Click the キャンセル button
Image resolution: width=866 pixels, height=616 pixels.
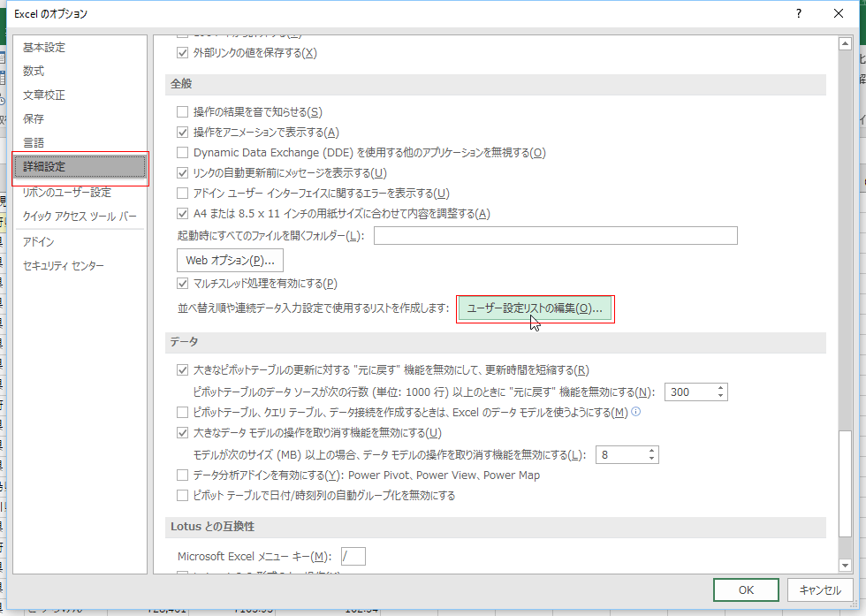[x=820, y=590]
